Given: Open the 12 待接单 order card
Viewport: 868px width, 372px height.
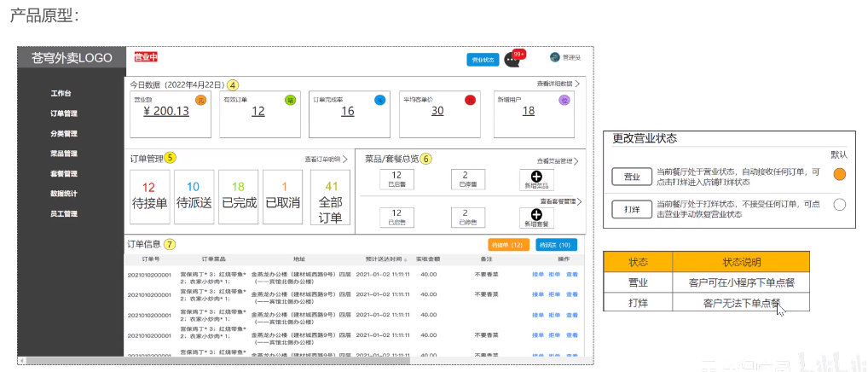Looking at the screenshot, I should [x=149, y=196].
